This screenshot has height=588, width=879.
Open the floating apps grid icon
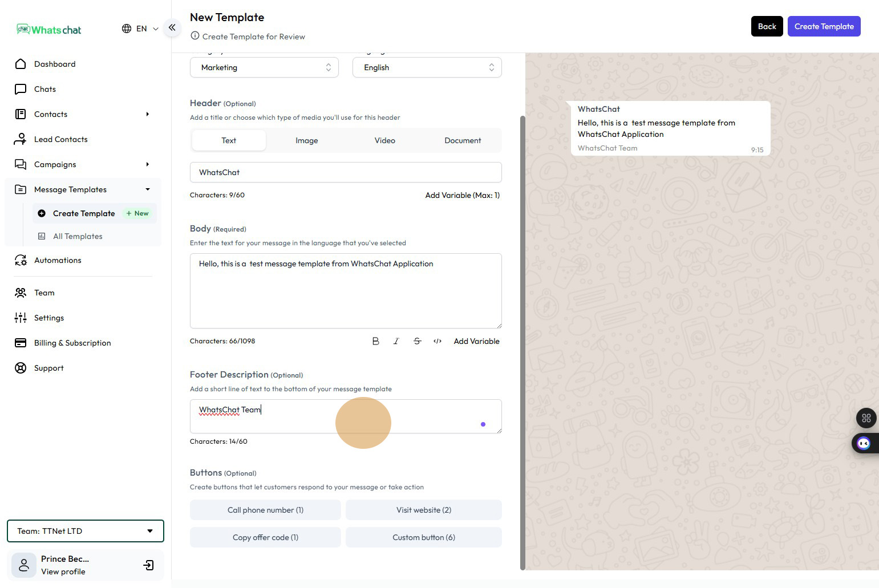coord(866,418)
